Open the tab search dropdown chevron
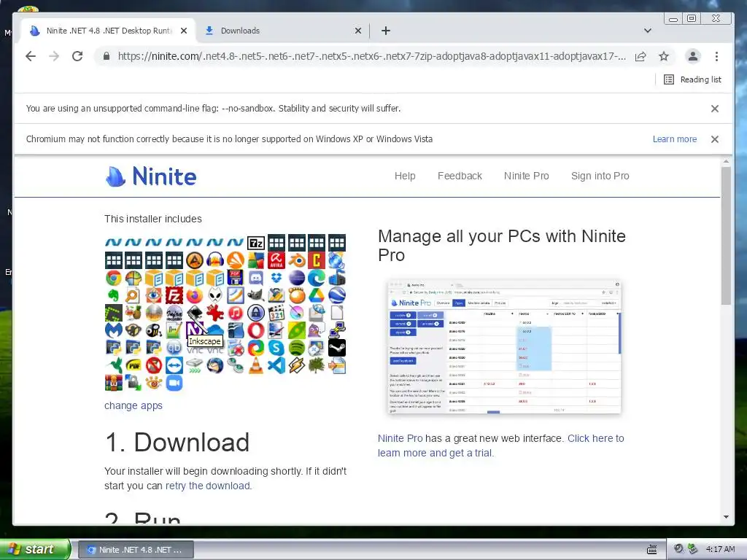The width and height of the screenshot is (747, 560). click(648, 31)
